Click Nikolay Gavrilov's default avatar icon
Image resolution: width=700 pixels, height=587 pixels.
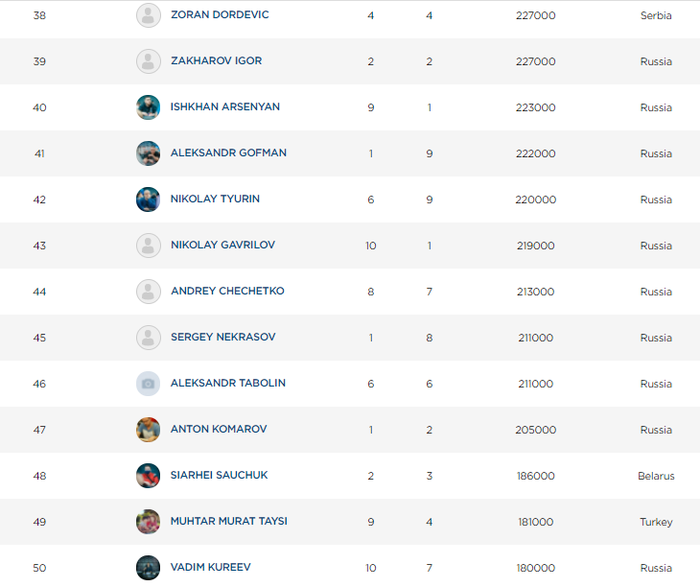(148, 245)
